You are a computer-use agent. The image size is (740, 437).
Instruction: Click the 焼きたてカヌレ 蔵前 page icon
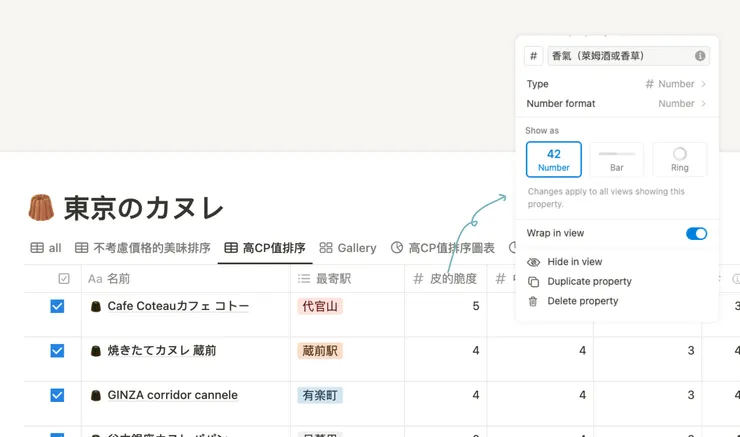pos(96,351)
